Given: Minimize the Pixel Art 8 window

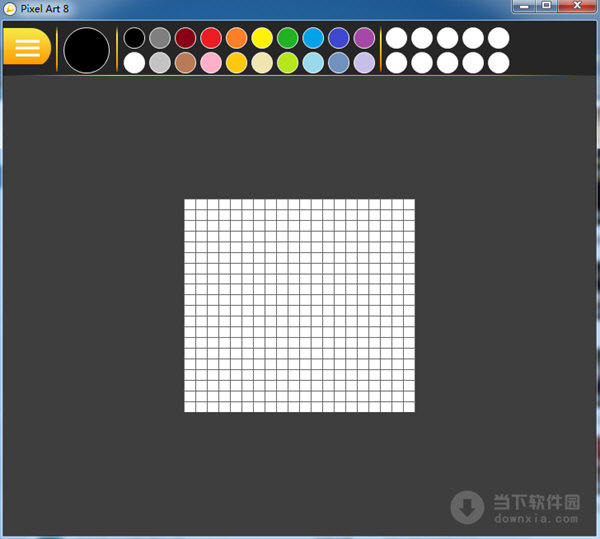Looking at the screenshot, I should tap(524, 6).
